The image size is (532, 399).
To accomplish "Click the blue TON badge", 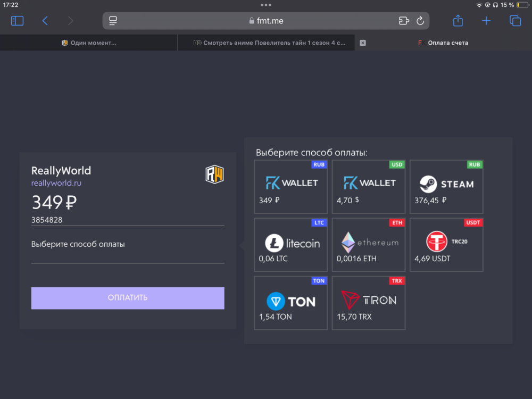I will pos(319,280).
